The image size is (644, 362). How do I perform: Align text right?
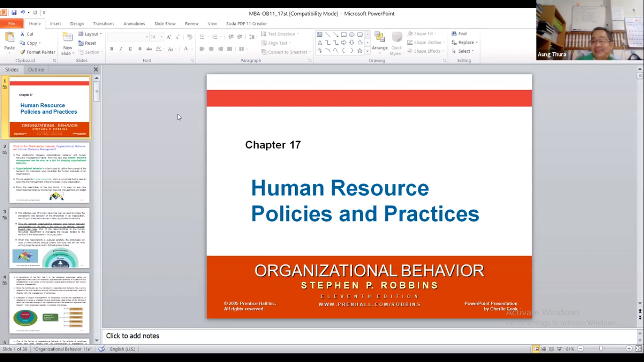click(220, 49)
